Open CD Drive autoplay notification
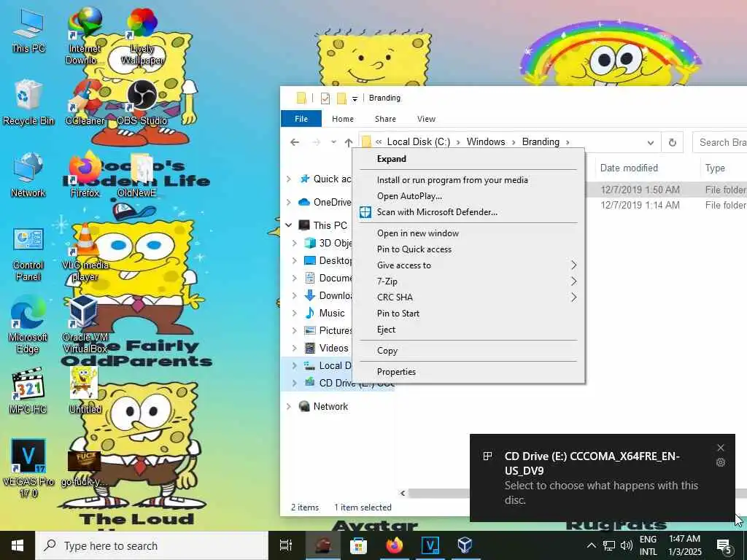Image resolution: width=747 pixels, height=560 pixels. pyautogui.click(x=602, y=478)
